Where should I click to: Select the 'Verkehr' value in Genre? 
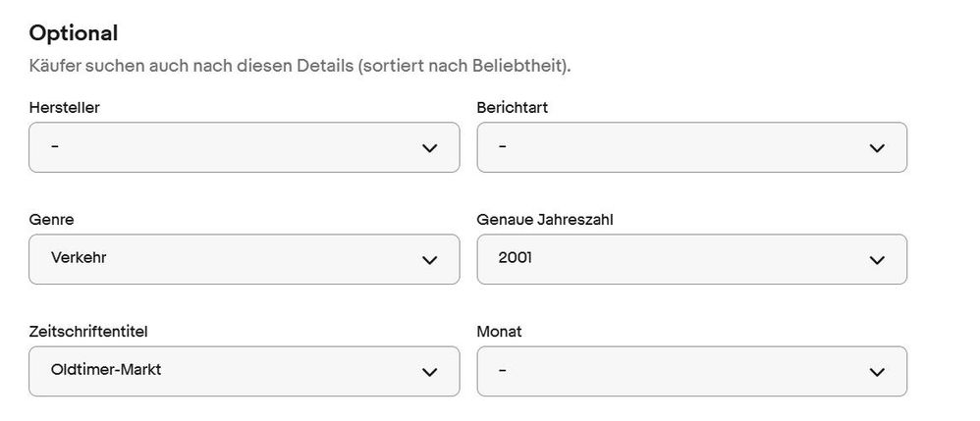[x=79, y=259]
